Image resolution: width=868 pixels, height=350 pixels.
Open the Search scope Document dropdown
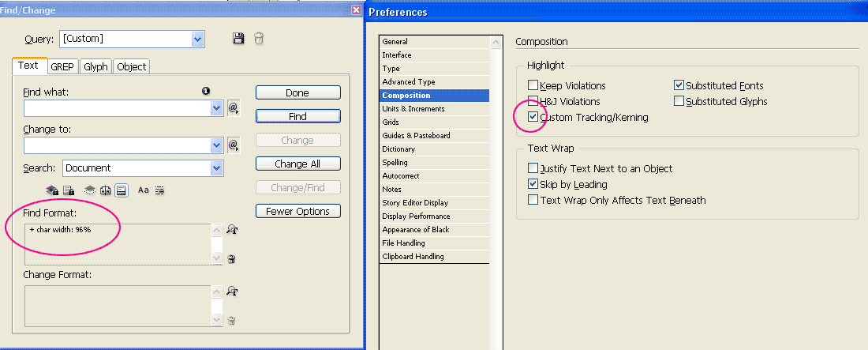[x=216, y=168]
